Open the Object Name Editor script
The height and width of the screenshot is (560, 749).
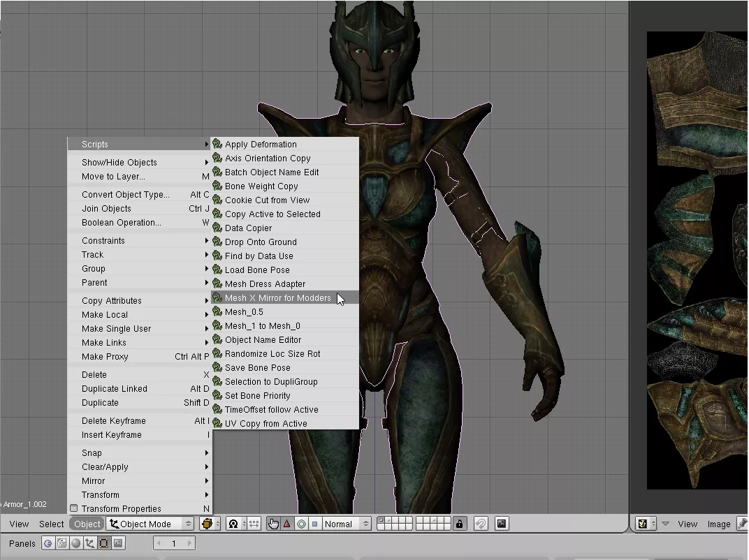pyautogui.click(x=284, y=340)
